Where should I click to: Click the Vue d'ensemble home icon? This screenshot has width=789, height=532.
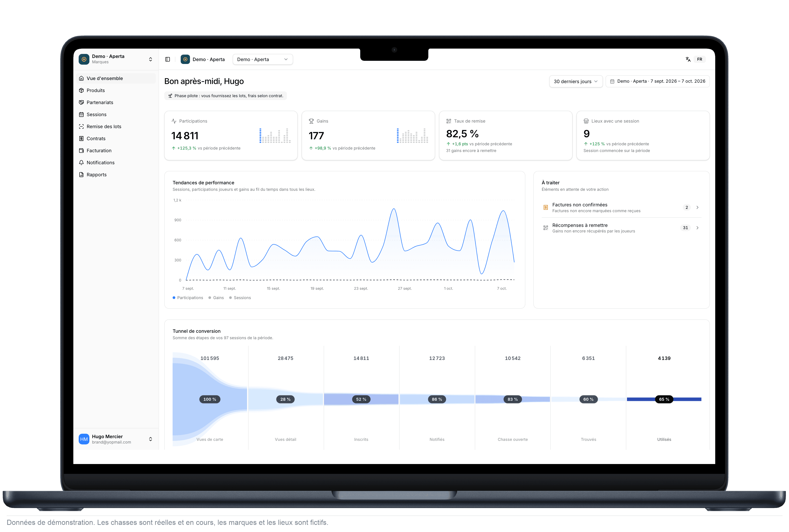pyautogui.click(x=81, y=78)
